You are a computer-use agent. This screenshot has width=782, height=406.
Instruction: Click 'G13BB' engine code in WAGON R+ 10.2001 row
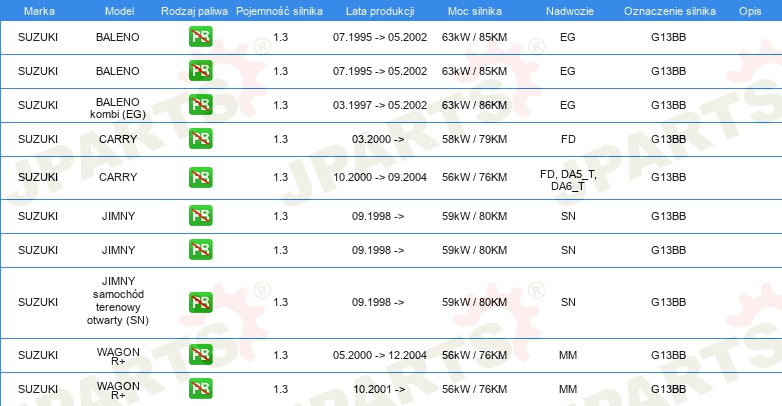pyautogui.click(x=668, y=389)
